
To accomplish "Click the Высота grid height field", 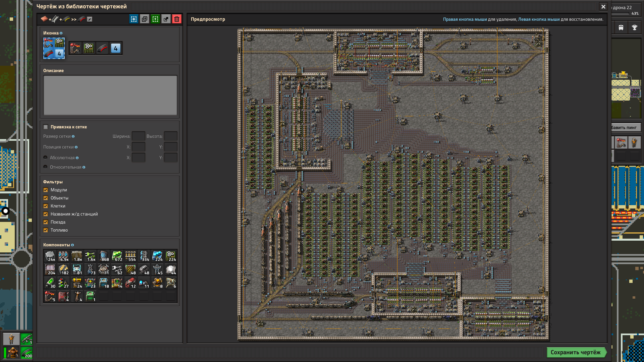I will 171,136.
